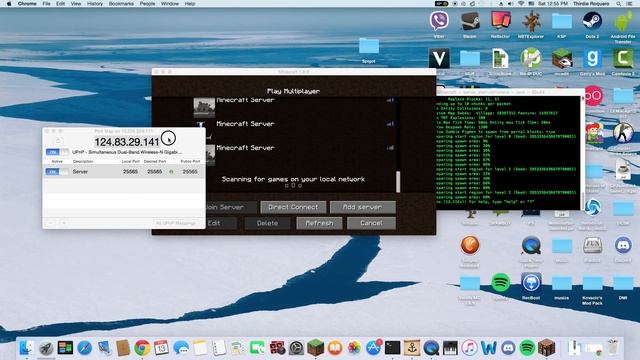Click Add server in Minecraft
640x360 pixels.
[362, 207]
